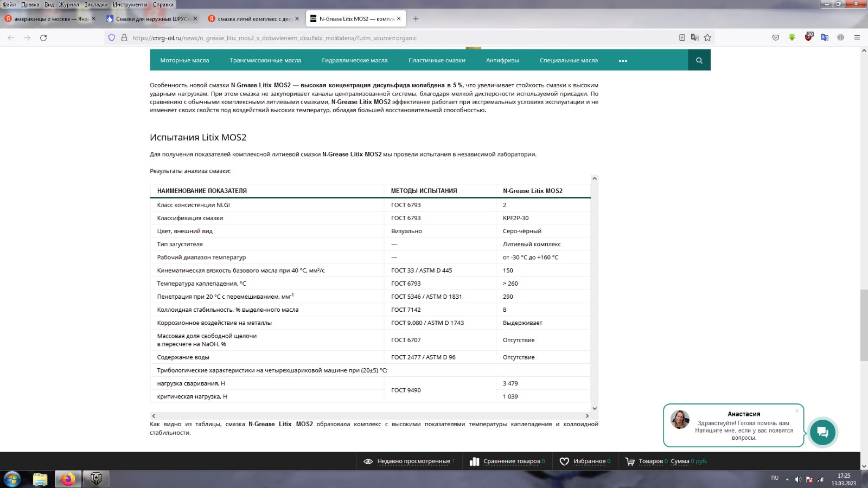Expand more categories with three dots
868x488 pixels.
point(623,61)
